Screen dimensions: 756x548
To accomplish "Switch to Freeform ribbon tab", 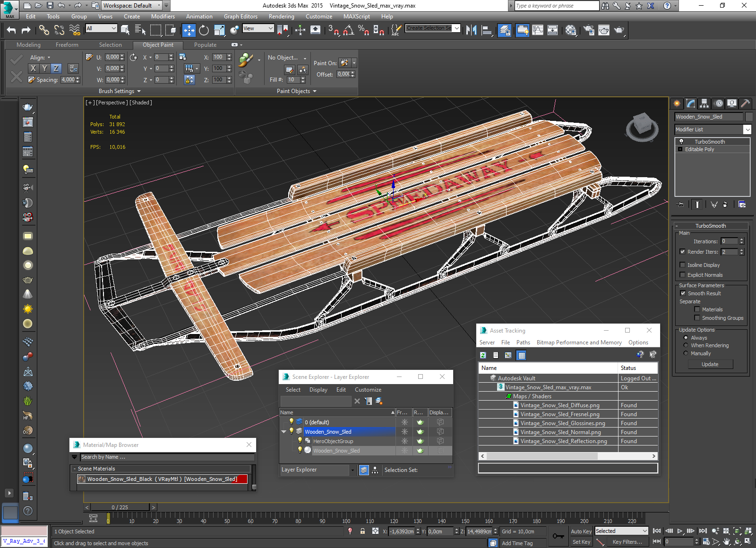I will [67, 45].
